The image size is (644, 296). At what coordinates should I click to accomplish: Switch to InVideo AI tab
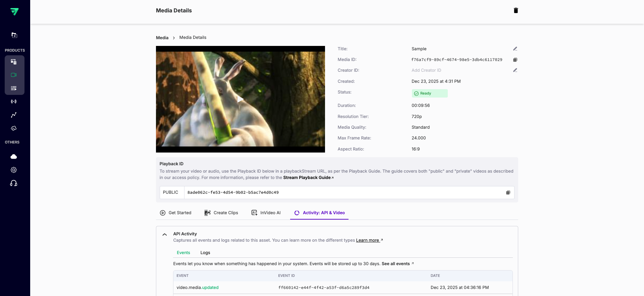tap(266, 213)
